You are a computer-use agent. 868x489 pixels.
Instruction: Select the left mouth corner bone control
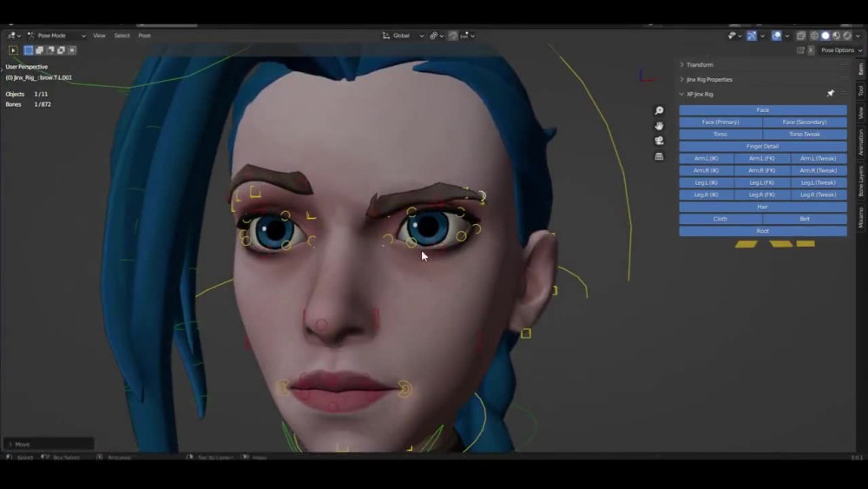click(283, 387)
